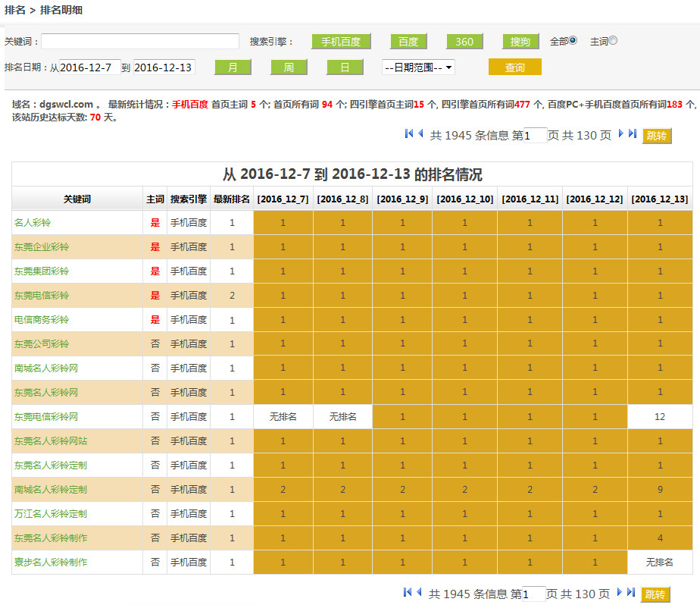Click the 月 date range button
The height and width of the screenshot is (605, 700).
[x=233, y=67]
